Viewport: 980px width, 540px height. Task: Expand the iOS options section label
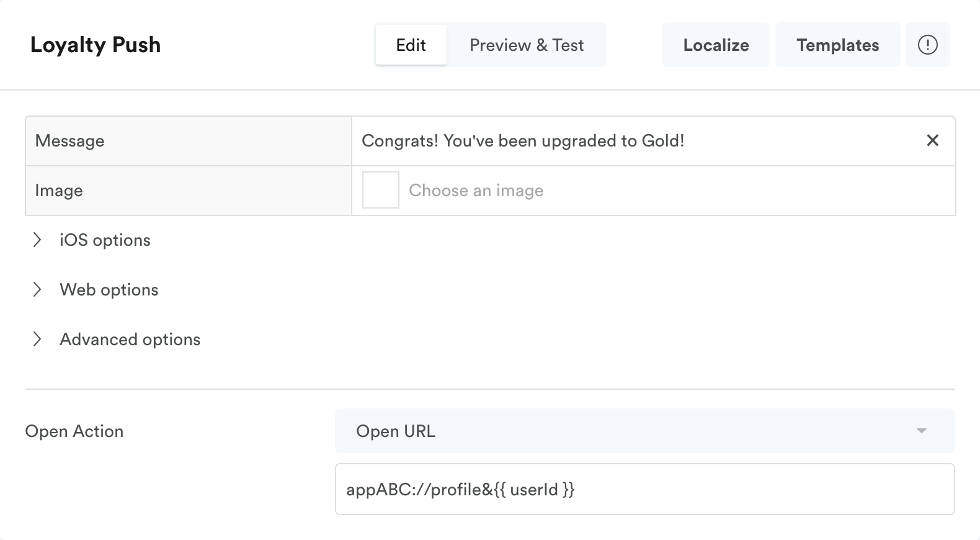point(105,240)
